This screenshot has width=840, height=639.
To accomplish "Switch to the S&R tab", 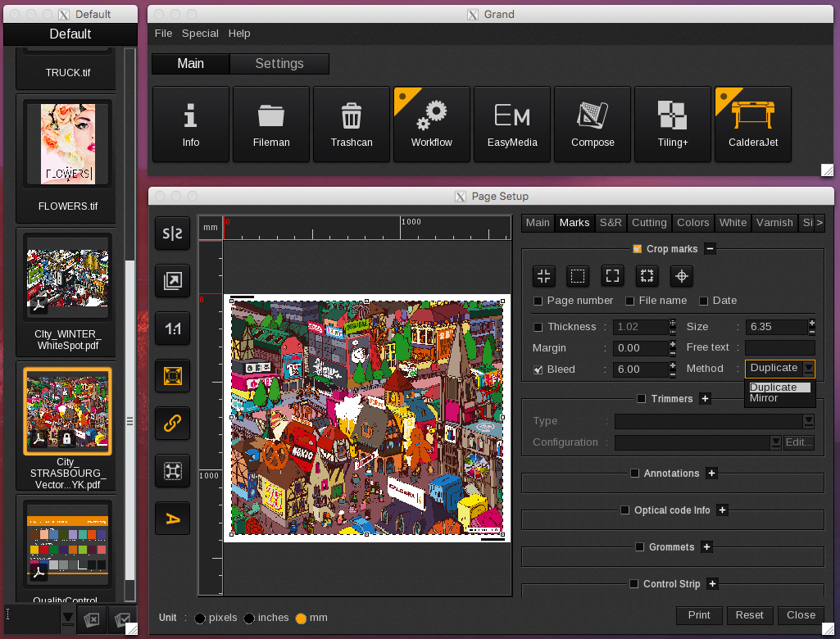I will (x=611, y=222).
